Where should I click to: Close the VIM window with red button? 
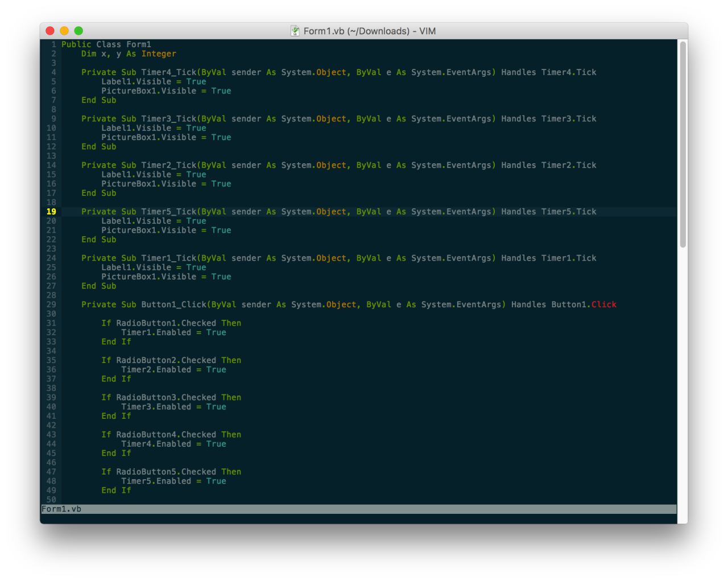click(50, 31)
